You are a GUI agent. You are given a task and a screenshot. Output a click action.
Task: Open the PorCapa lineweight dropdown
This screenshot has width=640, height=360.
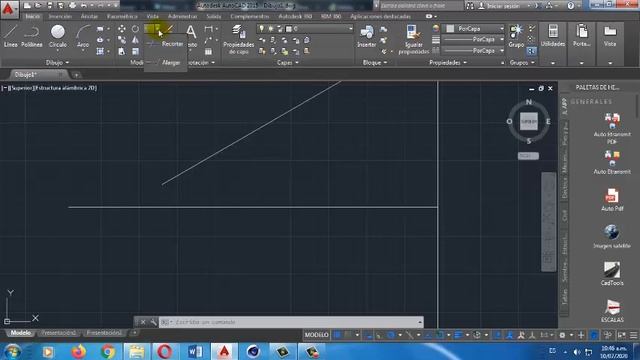point(502,40)
